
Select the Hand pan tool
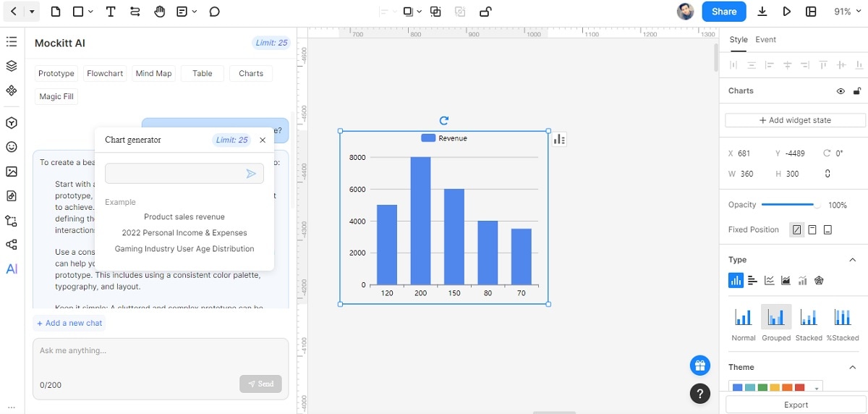pos(160,12)
